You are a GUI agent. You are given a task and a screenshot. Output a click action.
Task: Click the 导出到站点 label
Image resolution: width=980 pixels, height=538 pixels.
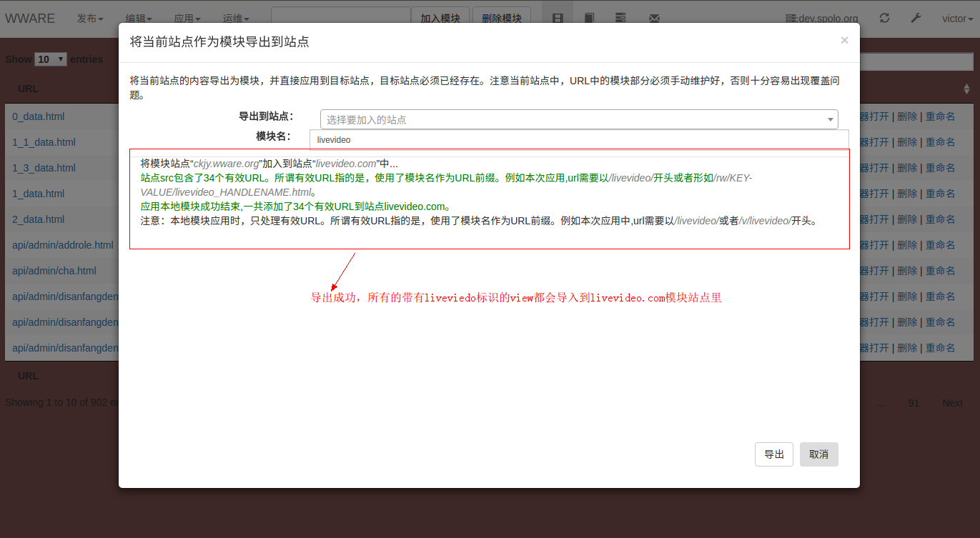(x=265, y=116)
